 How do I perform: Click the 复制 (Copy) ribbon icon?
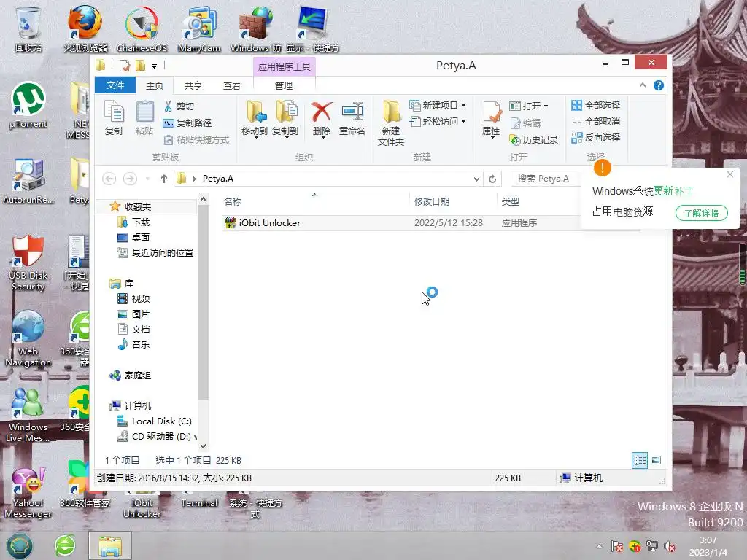[x=114, y=118]
